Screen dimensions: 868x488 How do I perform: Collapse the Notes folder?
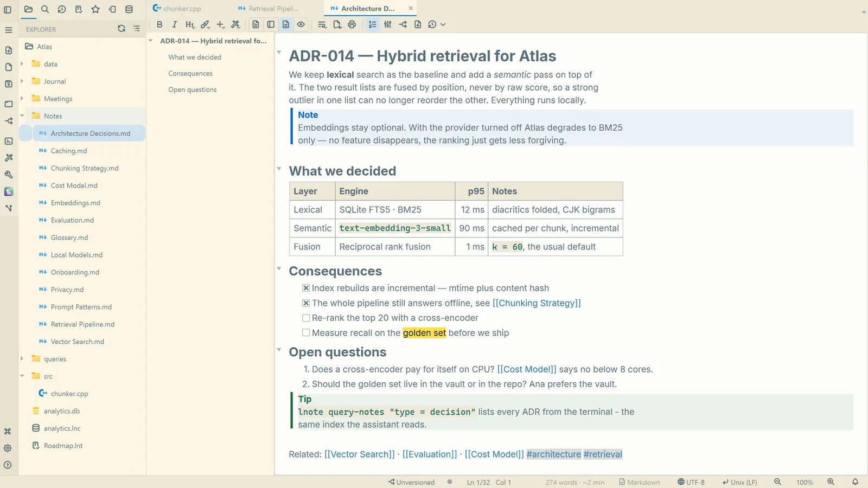(22, 116)
